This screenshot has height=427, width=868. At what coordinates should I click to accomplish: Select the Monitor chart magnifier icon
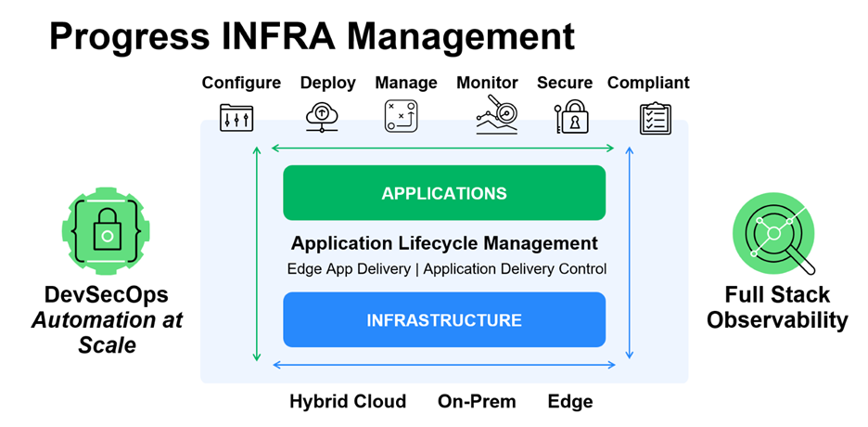[x=496, y=117]
